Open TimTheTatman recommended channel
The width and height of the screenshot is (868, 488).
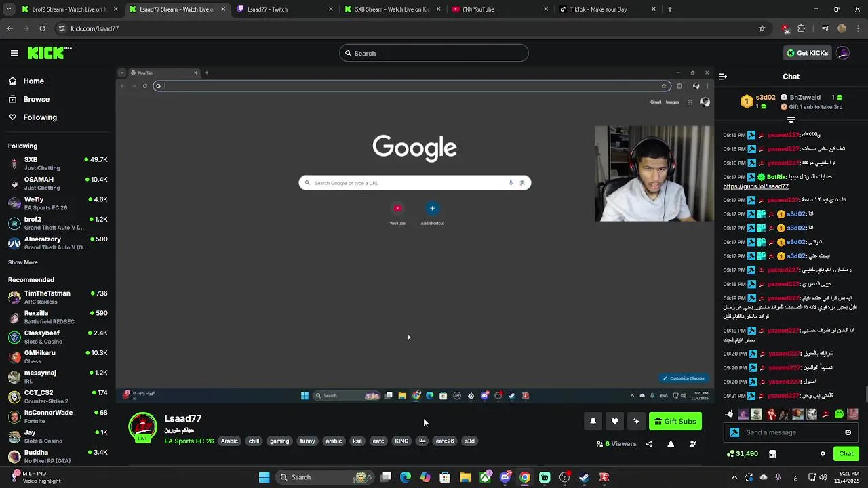coord(58,297)
